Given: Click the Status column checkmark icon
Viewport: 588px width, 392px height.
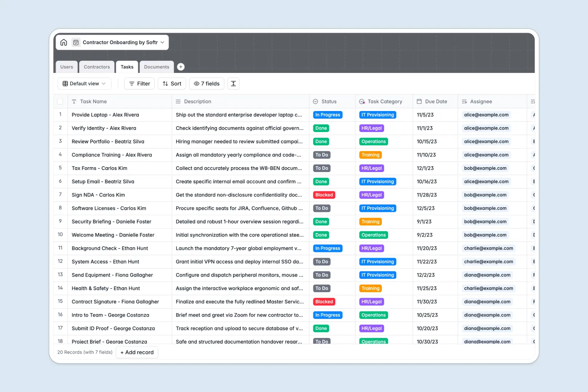Looking at the screenshot, I should click(316, 101).
